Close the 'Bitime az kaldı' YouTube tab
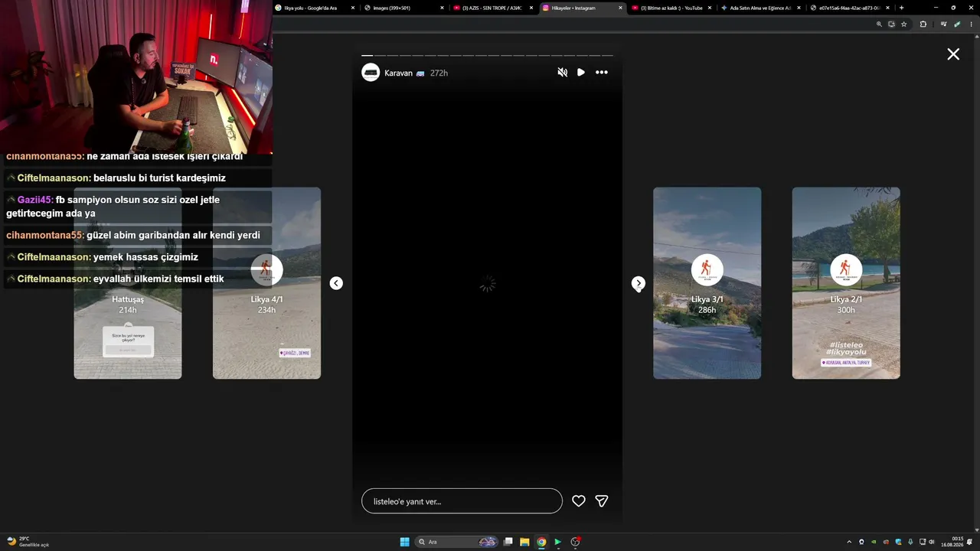This screenshot has height=551, width=980. coord(710,8)
